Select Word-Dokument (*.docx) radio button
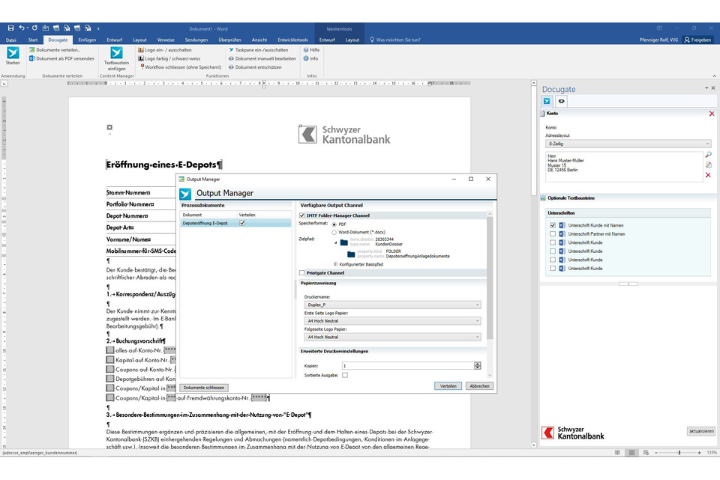Image resolution: width=720 pixels, height=480 pixels. pyautogui.click(x=334, y=232)
